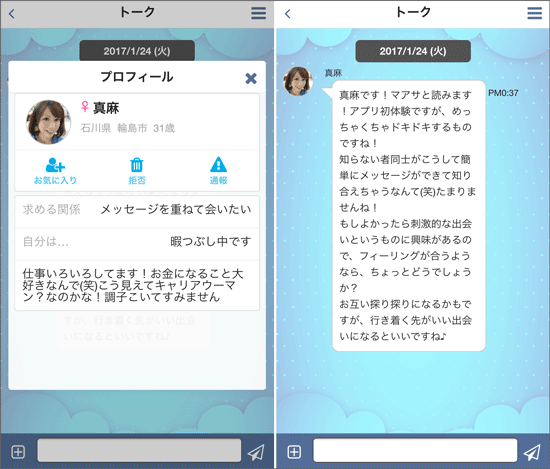Screen dimensions: 550x469
Task: Tap the location text 石川県 輪島市 31歳
Action: [x=128, y=128]
